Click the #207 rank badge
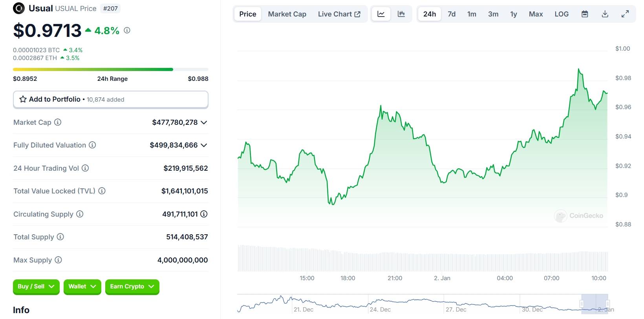 110,9
